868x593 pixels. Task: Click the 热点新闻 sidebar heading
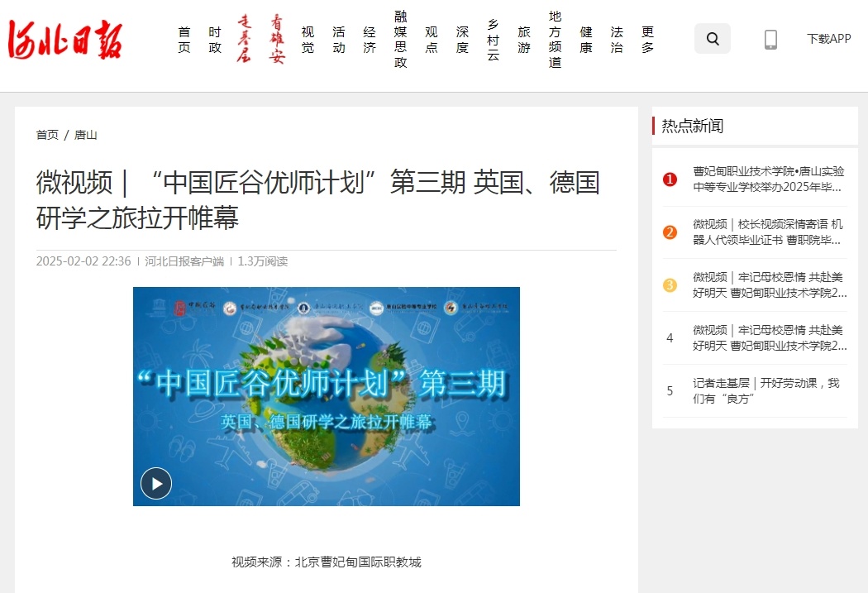(692, 127)
